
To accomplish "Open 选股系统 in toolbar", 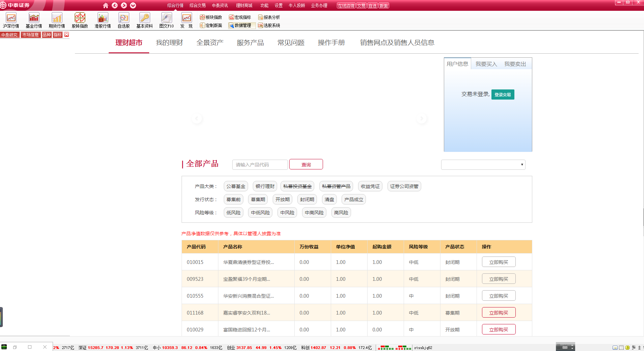I will pos(269,25).
